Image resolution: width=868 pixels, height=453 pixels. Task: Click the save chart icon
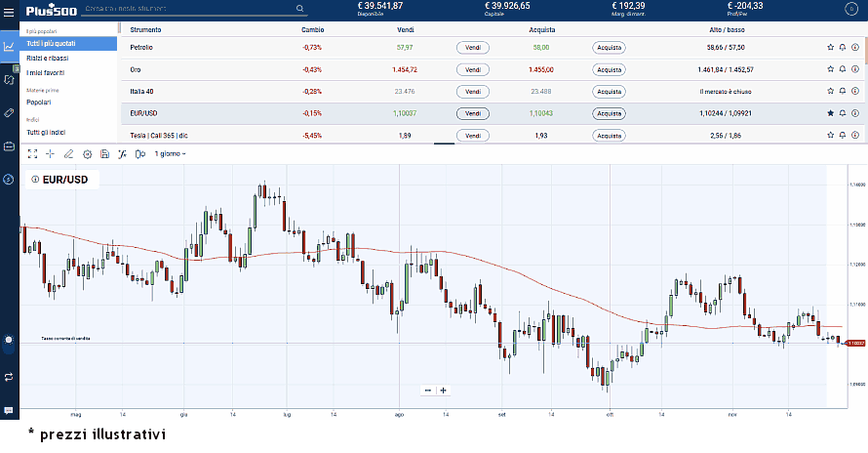click(103, 153)
